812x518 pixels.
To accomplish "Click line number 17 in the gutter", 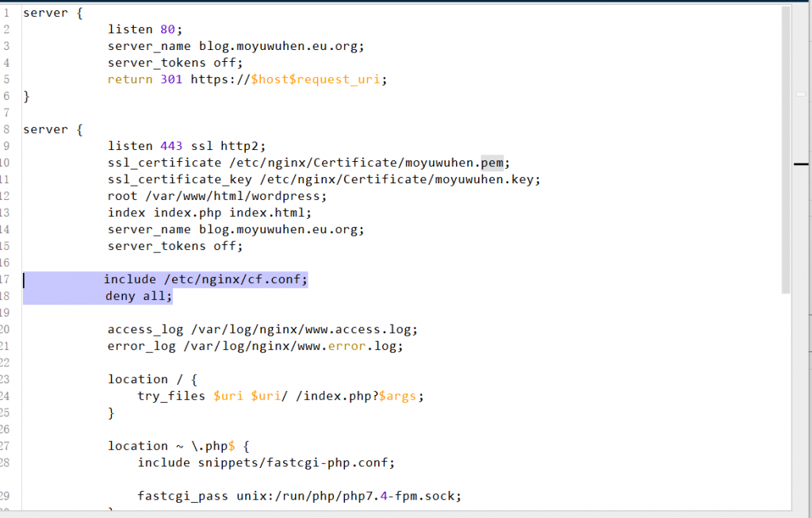I will (6, 279).
